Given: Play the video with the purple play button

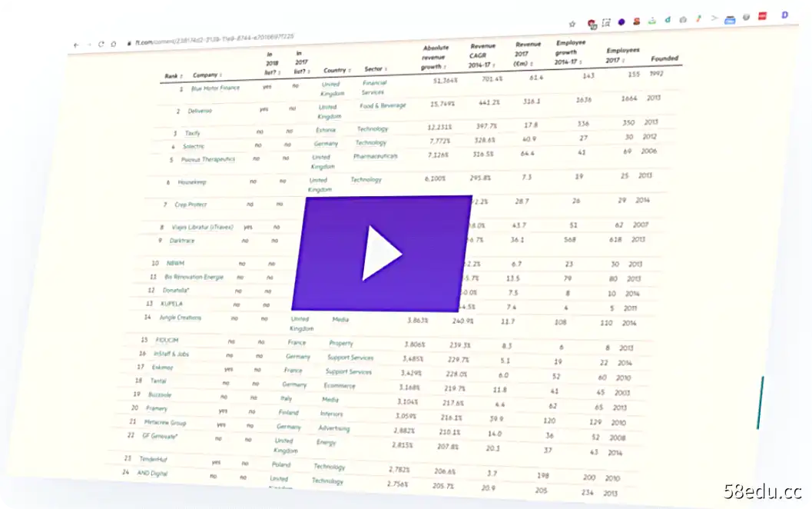Looking at the screenshot, I should pos(382,254).
